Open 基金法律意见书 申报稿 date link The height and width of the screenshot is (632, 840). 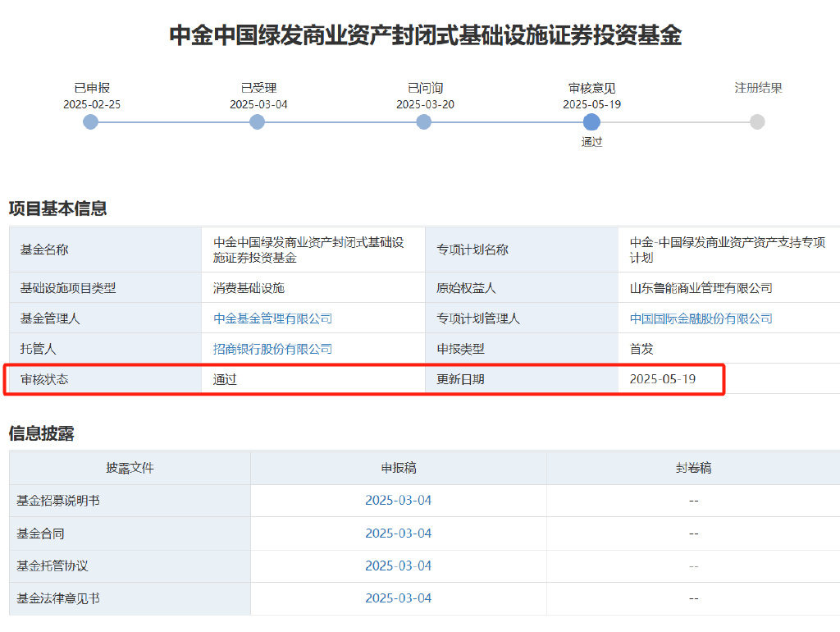(x=398, y=598)
